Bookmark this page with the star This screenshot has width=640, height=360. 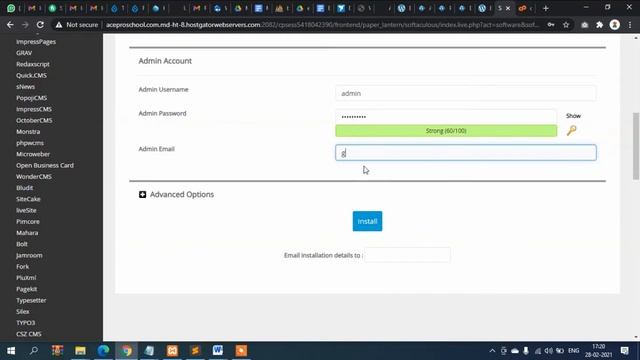pyautogui.click(x=566, y=25)
